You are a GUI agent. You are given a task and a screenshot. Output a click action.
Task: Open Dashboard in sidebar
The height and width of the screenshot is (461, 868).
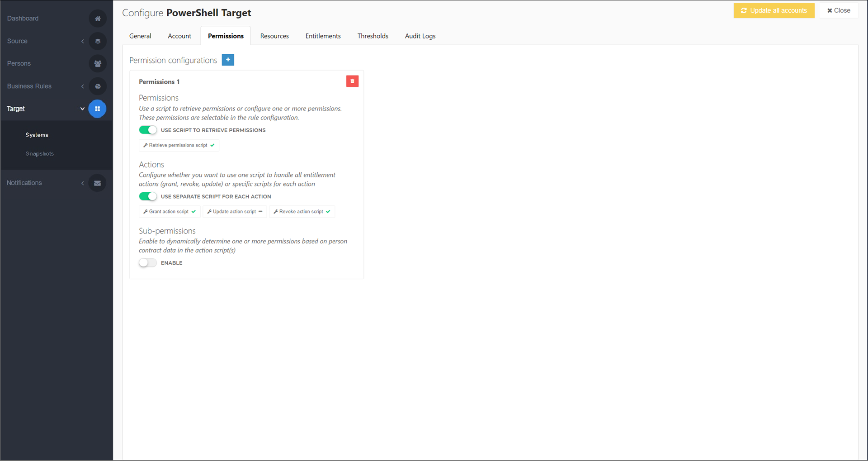[x=23, y=19]
